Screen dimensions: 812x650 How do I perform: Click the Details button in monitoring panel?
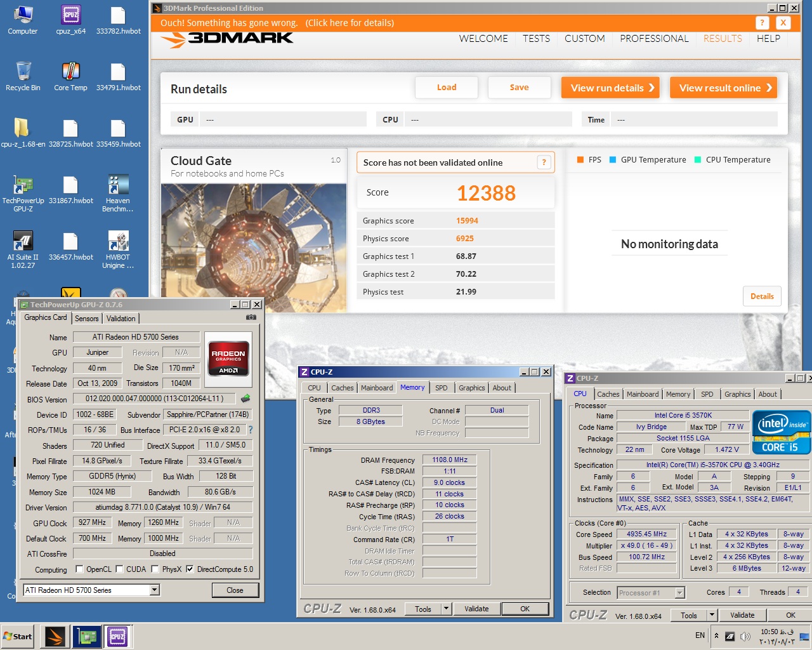point(762,296)
